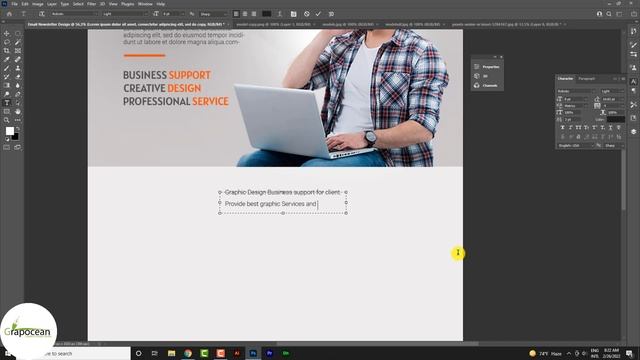The height and width of the screenshot is (360, 640).
Task: Set the foreground color swatch
Action: [9, 131]
